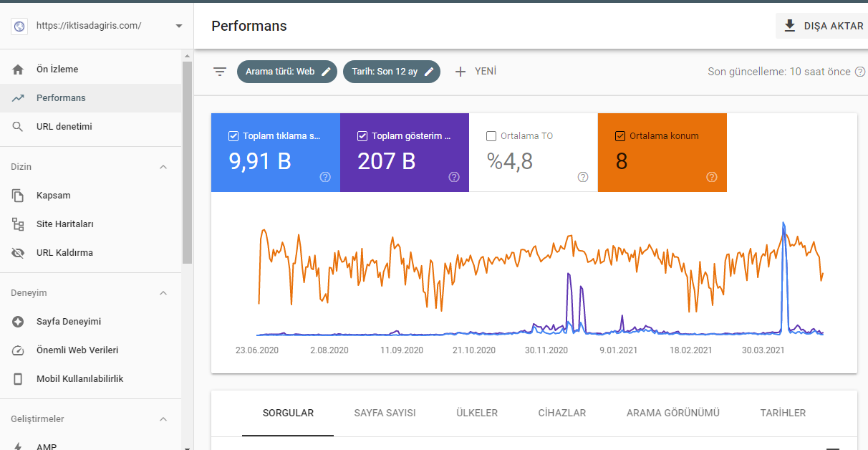This screenshot has width=868, height=450.
Task: Switch to ARAMA GÖRÜNÜMÜ tab
Action: coord(673,413)
